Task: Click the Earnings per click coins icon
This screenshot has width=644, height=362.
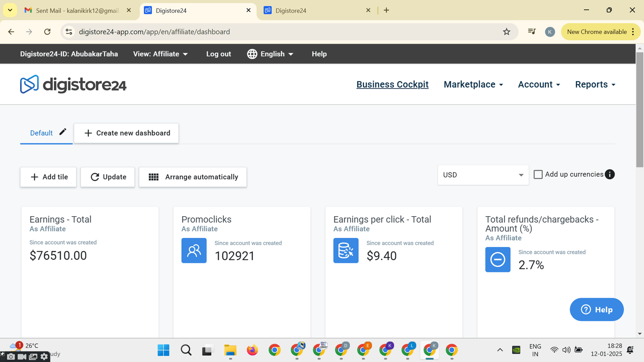Action: [x=346, y=250]
